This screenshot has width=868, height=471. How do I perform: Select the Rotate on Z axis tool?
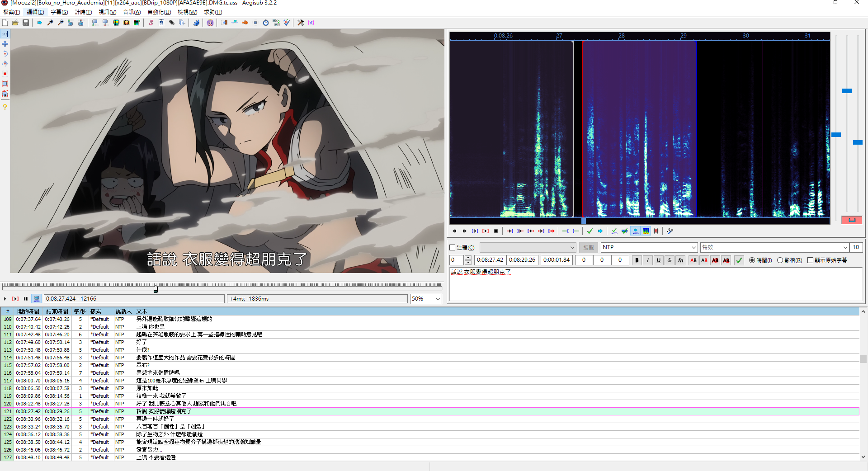(x=5, y=54)
